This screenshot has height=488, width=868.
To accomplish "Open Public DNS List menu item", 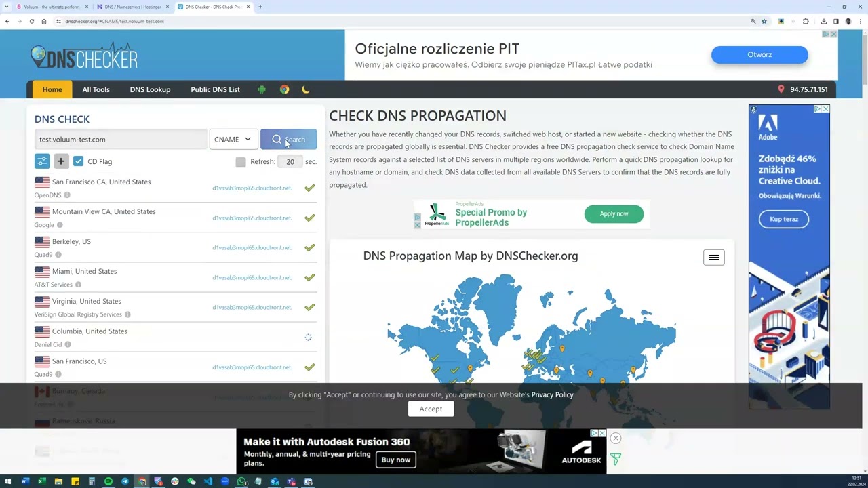I will coord(215,89).
